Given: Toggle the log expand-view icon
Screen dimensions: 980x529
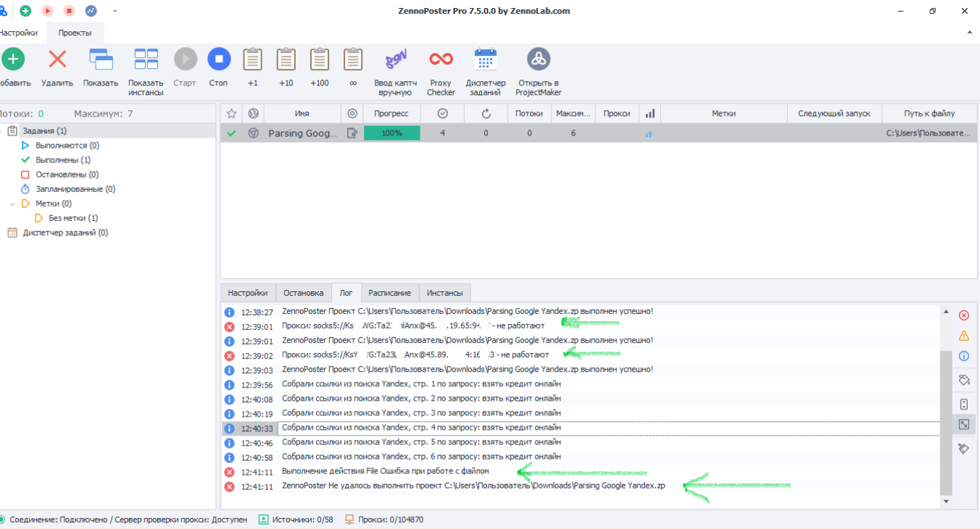Looking at the screenshot, I should click(x=964, y=425).
